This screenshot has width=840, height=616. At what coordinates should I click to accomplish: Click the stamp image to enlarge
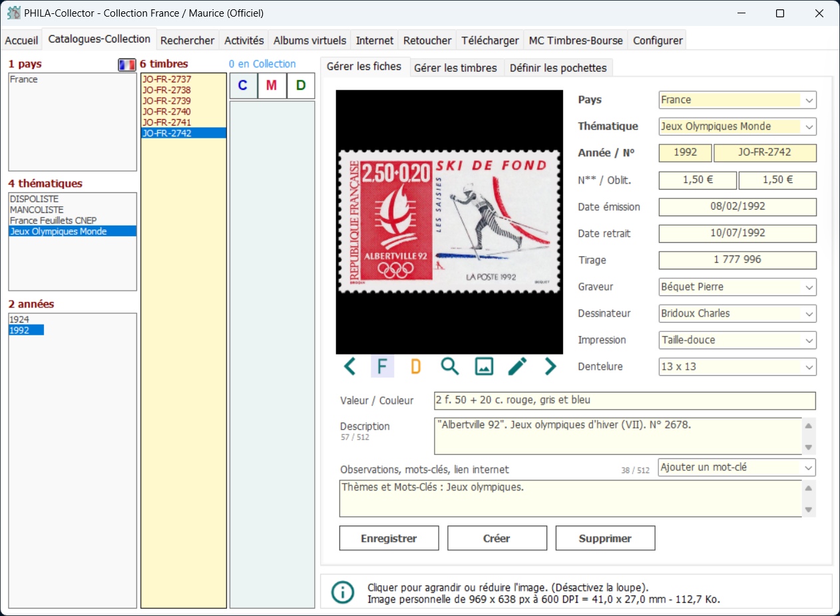click(x=449, y=222)
